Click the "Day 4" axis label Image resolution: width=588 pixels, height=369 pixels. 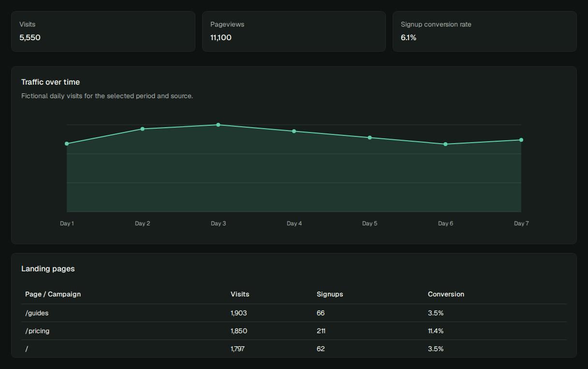coord(294,223)
